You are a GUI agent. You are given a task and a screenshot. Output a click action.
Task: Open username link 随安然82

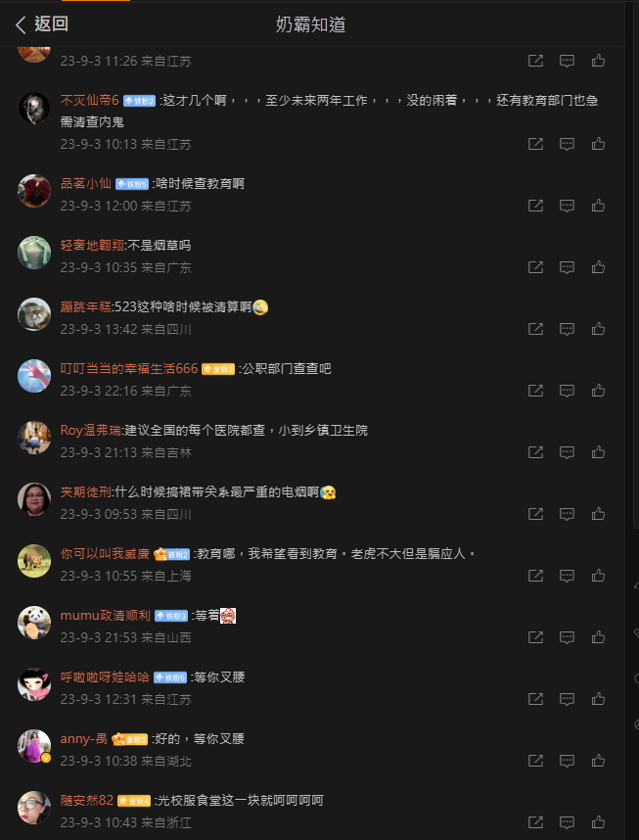point(87,801)
